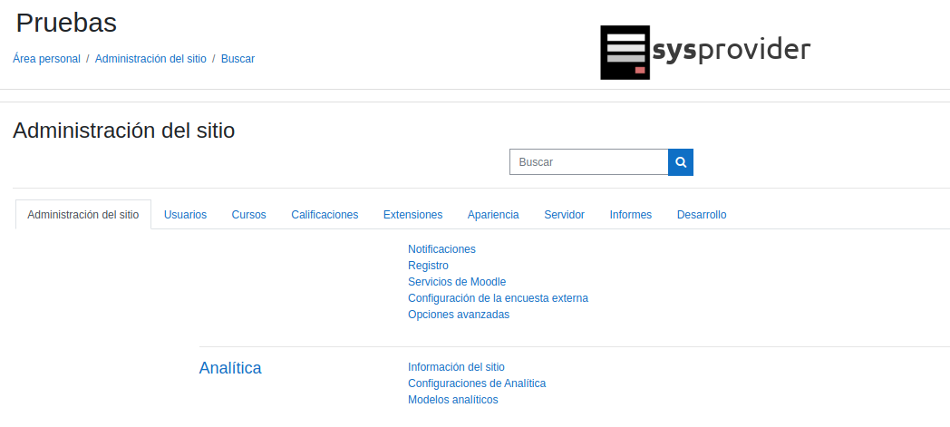Click the magnifying glass search button
The image size is (950, 427).
[x=680, y=162]
